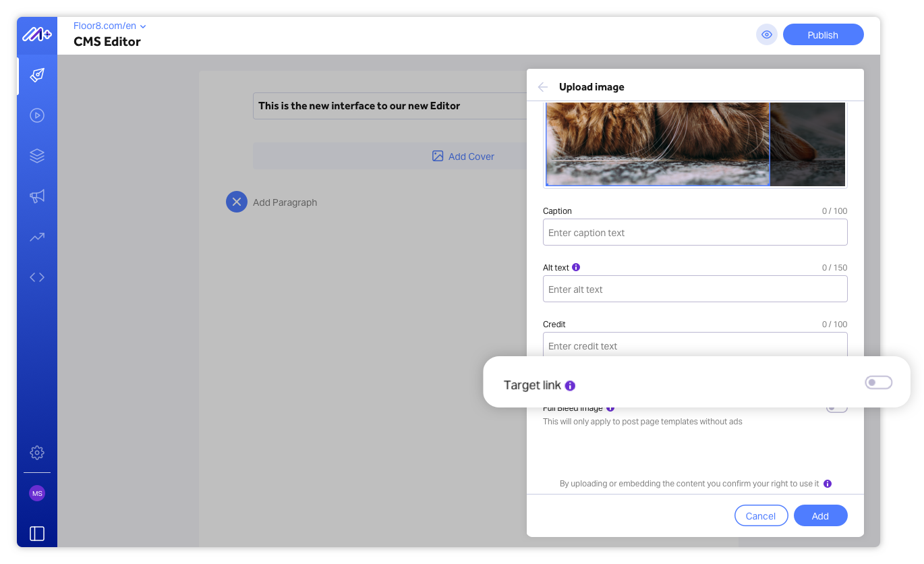Open the code brackets icon in sidebar
The height and width of the screenshot is (564, 924).
pyautogui.click(x=37, y=277)
